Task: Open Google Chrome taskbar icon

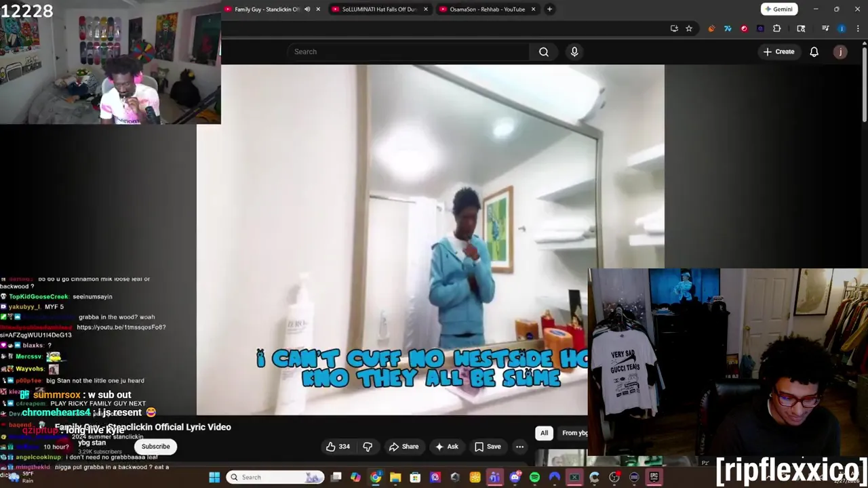Action: [376, 477]
